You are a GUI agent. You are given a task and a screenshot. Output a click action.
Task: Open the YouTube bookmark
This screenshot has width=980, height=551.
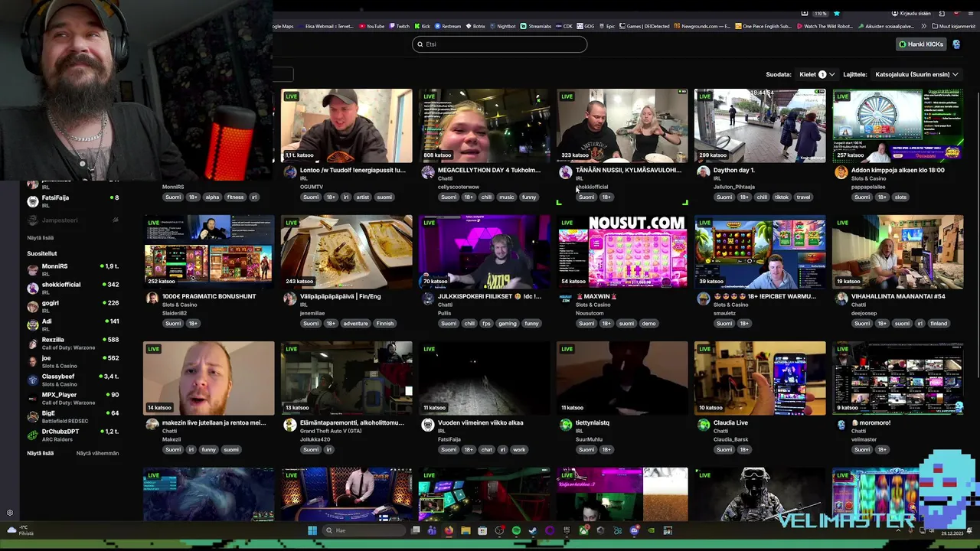[371, 26]
